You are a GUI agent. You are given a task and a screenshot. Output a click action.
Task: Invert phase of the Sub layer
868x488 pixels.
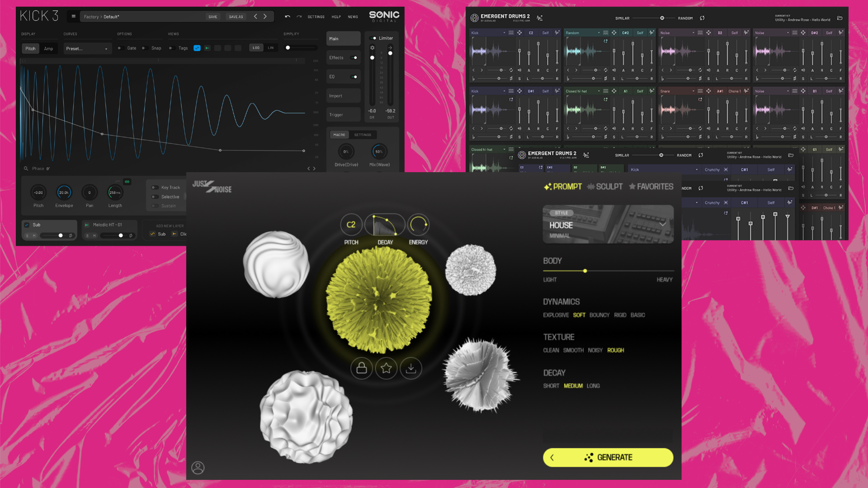[71, 235]
